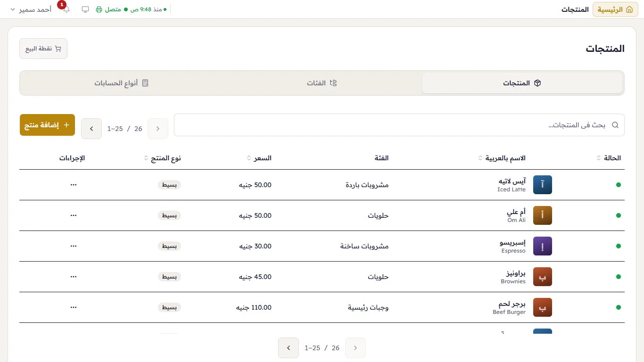Switch to the الفئات tab
644x362 pixels.
click(322, 83)
